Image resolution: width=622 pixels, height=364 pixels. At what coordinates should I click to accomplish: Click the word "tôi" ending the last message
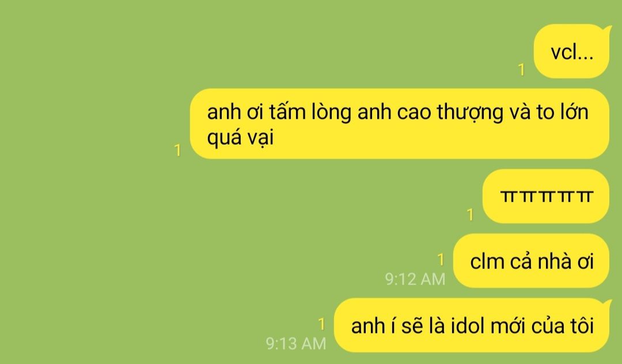(582, 326)
